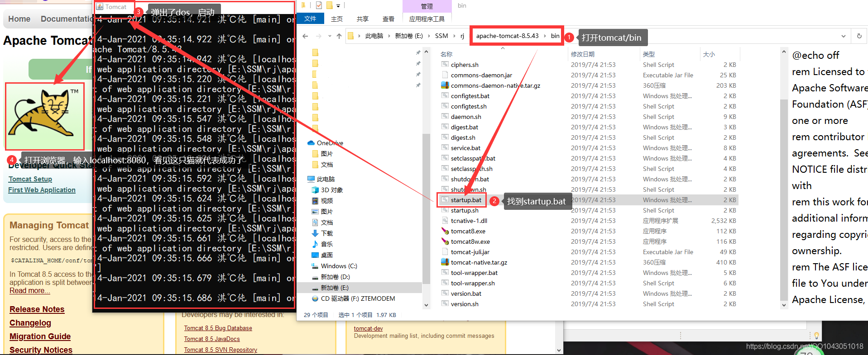Open CD 驱动器 (F:) ZTEMODEM in navigation pane
The image size is (868, 355).
(x=358, y=298)
